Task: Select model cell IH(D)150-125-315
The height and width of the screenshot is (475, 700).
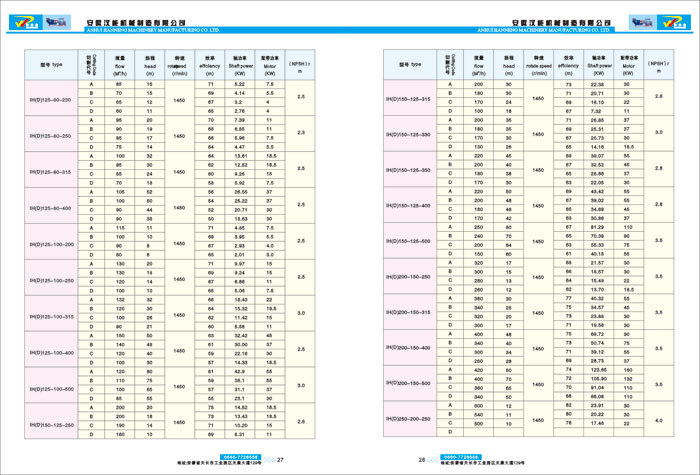Action: (x=410, y=97)
